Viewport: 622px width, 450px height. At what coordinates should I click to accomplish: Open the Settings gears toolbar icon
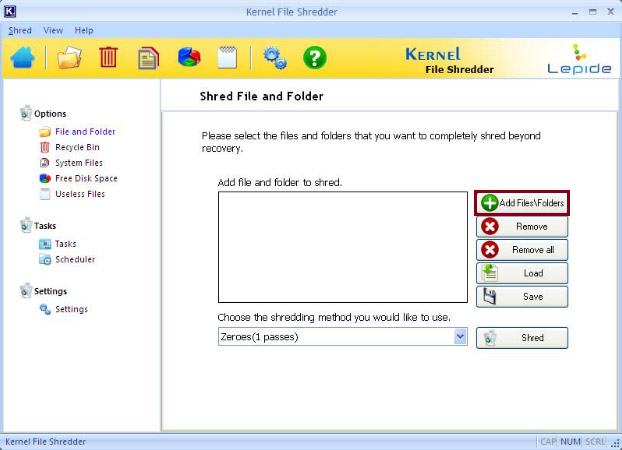pyautogui.click(x=275, y=58)
